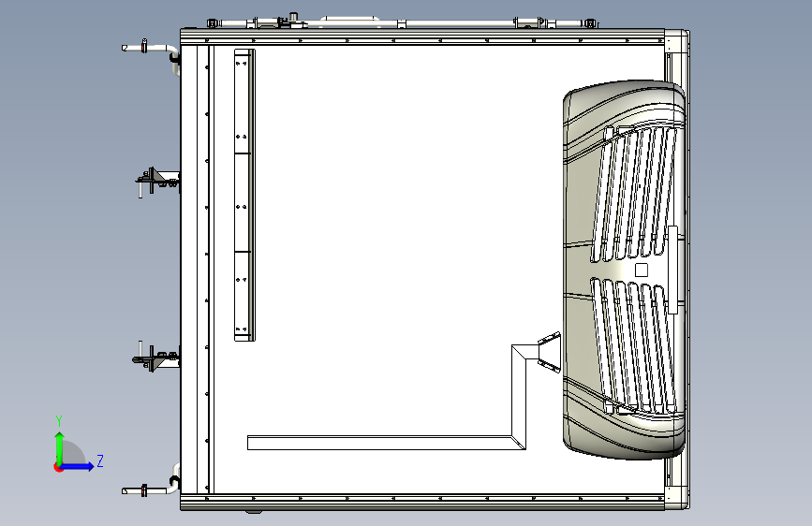Click the Y axis label
Screen dimensions: 812x526
59,421
